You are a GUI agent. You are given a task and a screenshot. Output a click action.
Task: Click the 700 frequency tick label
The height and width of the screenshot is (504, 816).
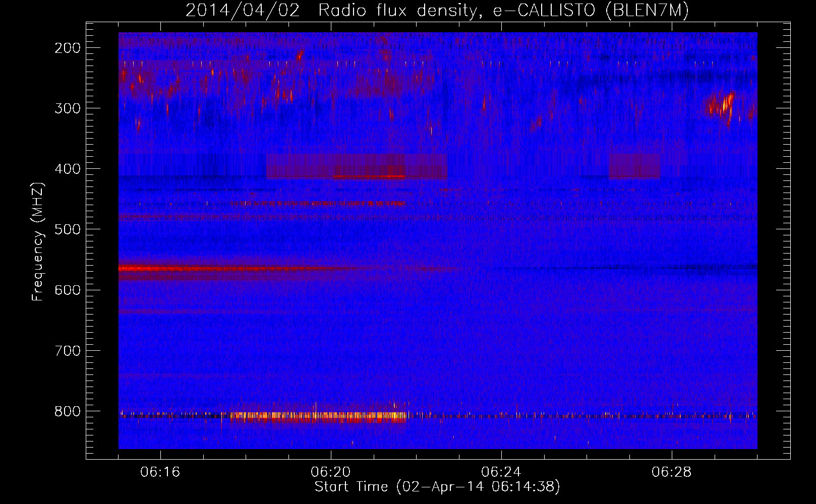click(68, 351)
